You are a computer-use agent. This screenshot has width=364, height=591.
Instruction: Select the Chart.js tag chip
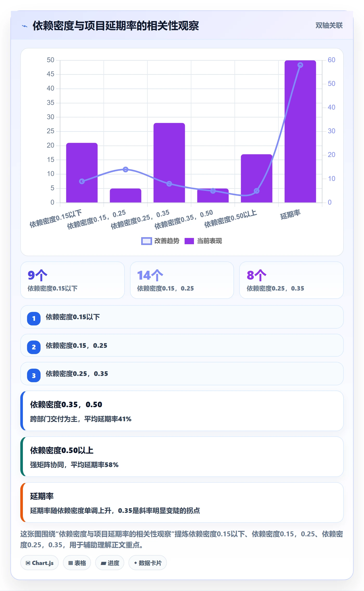point(40,563)
